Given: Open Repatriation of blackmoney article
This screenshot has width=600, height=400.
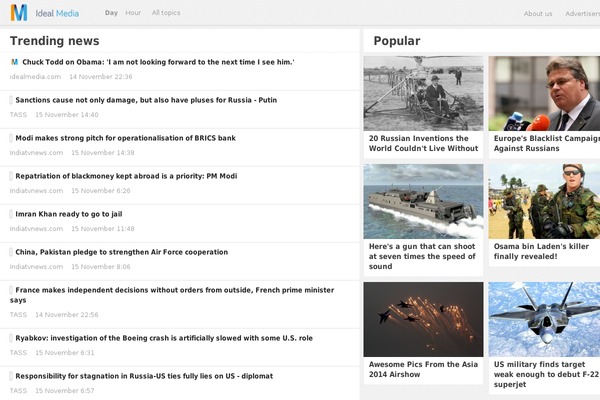Looking at the screenshot, I should click(x=126, y=176).
